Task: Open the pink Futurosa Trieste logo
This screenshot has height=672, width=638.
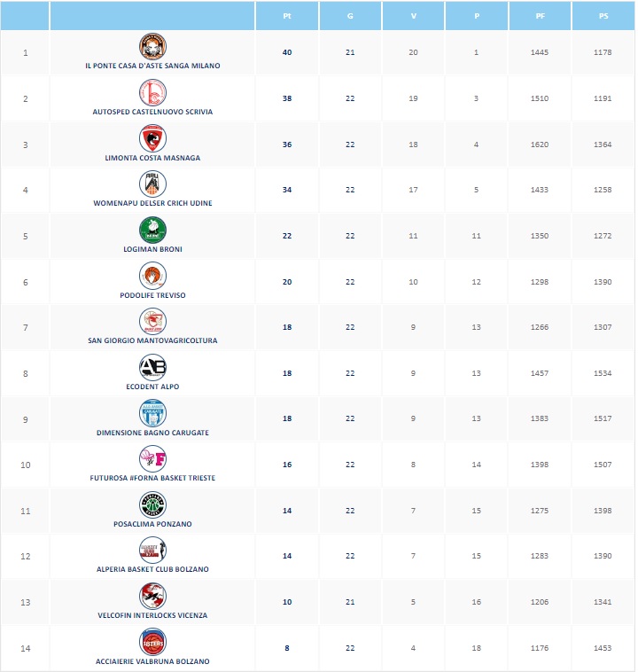Action: click(152, 458)
